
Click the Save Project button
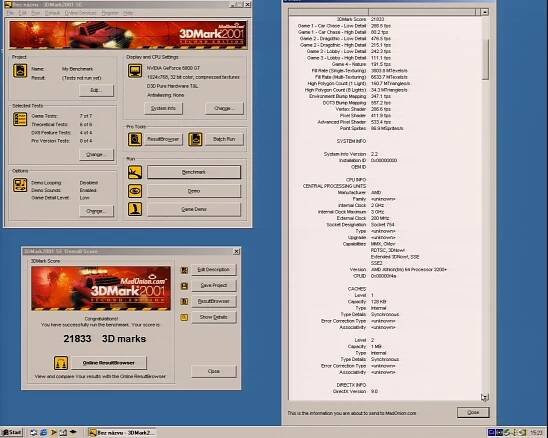coord(214,286)
